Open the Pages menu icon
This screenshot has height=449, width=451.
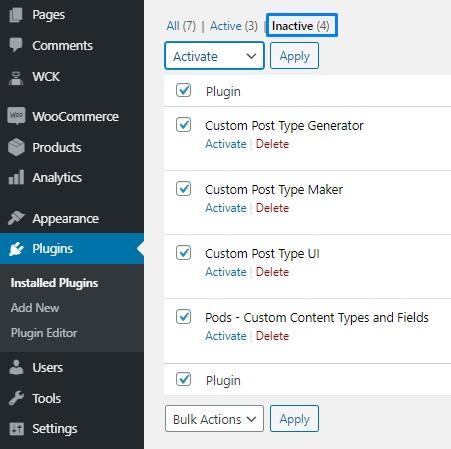(16, 15)
